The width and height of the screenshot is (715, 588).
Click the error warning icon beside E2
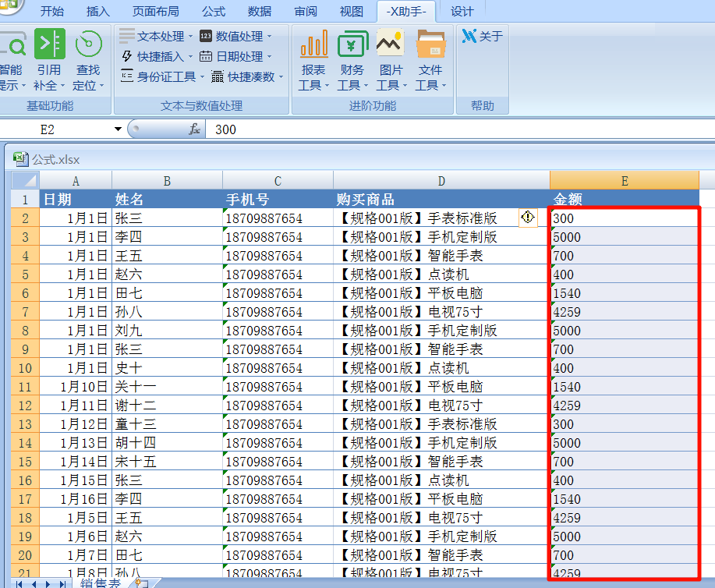point(528,217)
